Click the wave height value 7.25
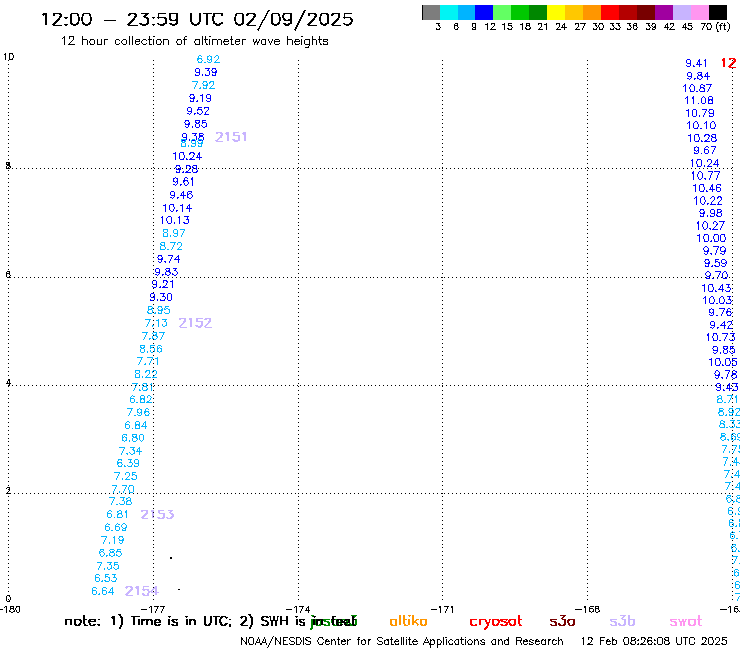 126,476
